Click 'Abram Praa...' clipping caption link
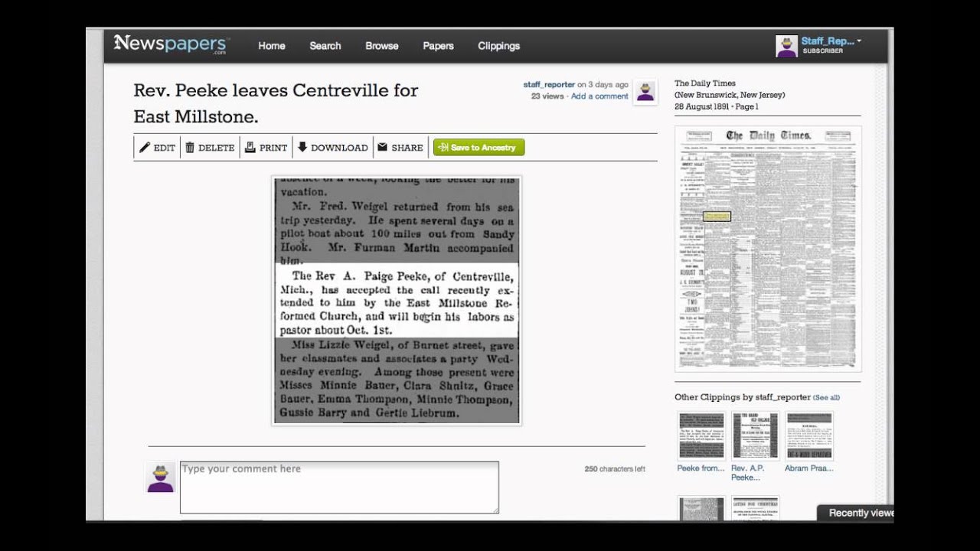Screen dimensions: 980x551 [x=809, y=468]
